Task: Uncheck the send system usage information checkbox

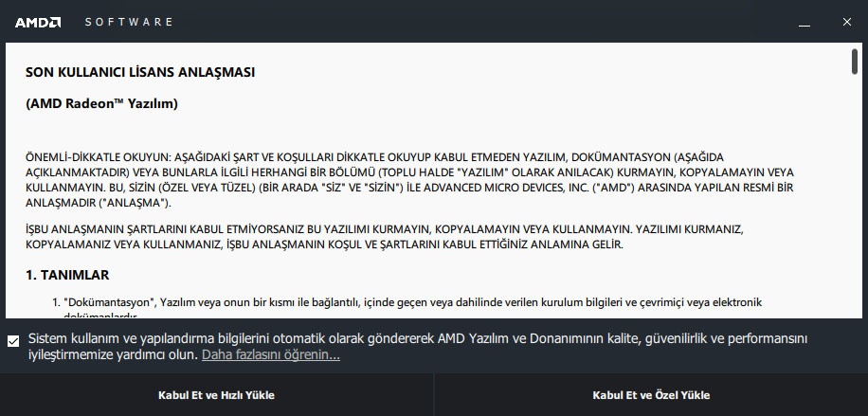Action: point(13,341)
